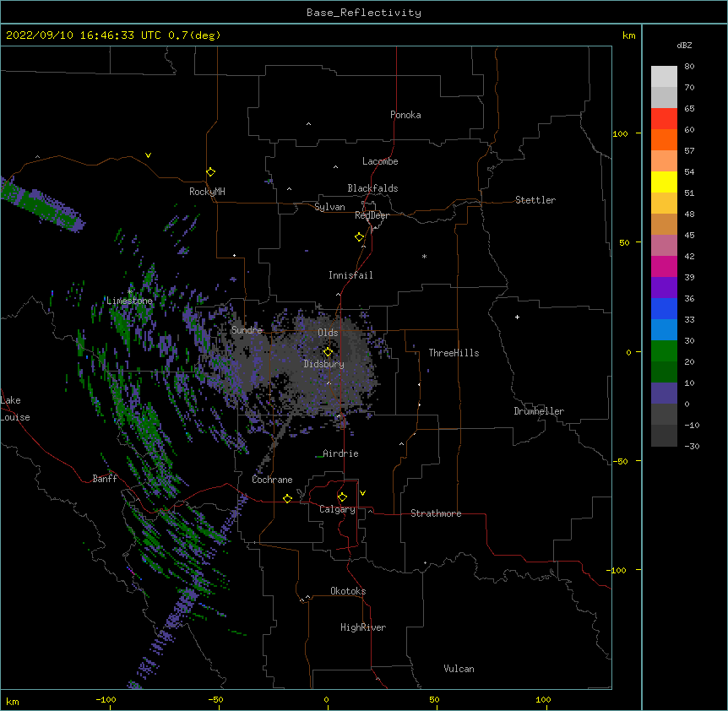Image resolution: width=728 pixels, height=711 pixels.
Task: Click the RockyMH label
Action: [207, 192]
